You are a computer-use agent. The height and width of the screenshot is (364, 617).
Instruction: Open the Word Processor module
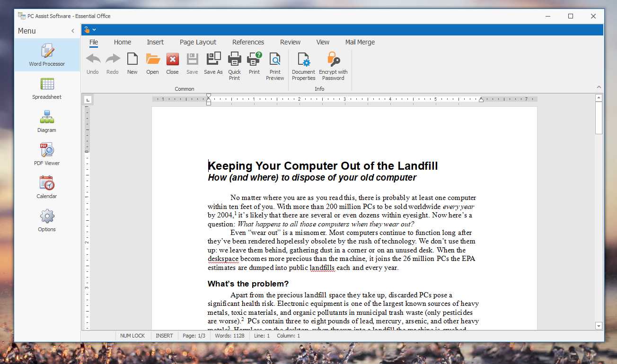point(47,55)
